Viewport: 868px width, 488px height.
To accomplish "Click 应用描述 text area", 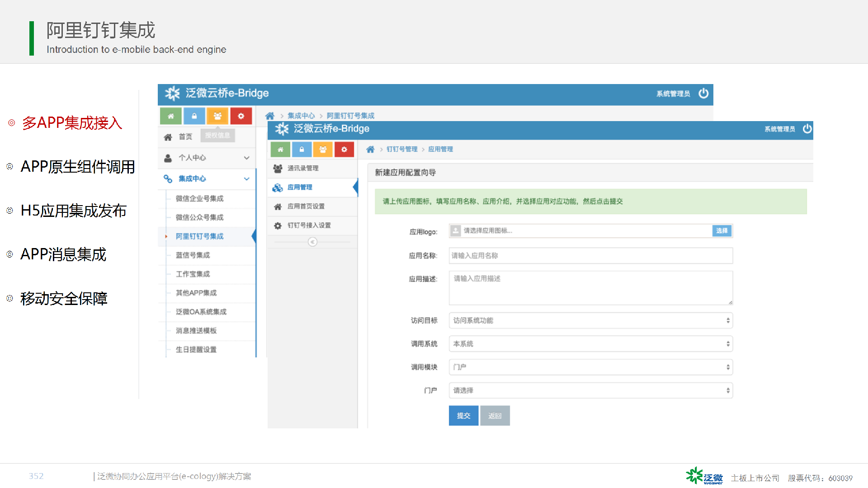I will click(x=590, y=288).
